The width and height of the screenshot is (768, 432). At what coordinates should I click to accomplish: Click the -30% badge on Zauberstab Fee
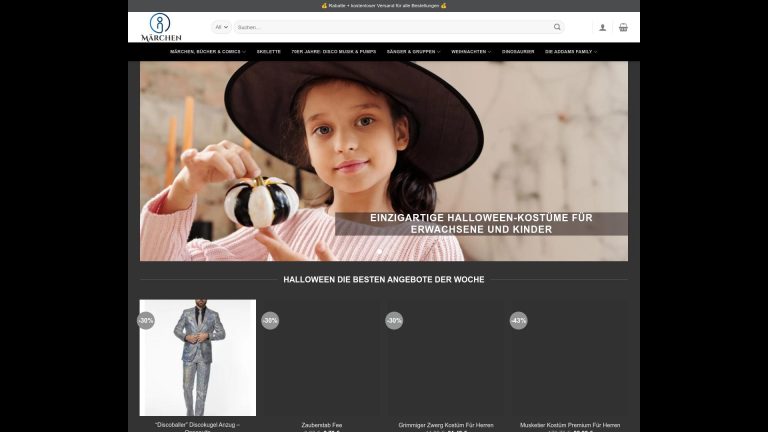coord(270,320)
